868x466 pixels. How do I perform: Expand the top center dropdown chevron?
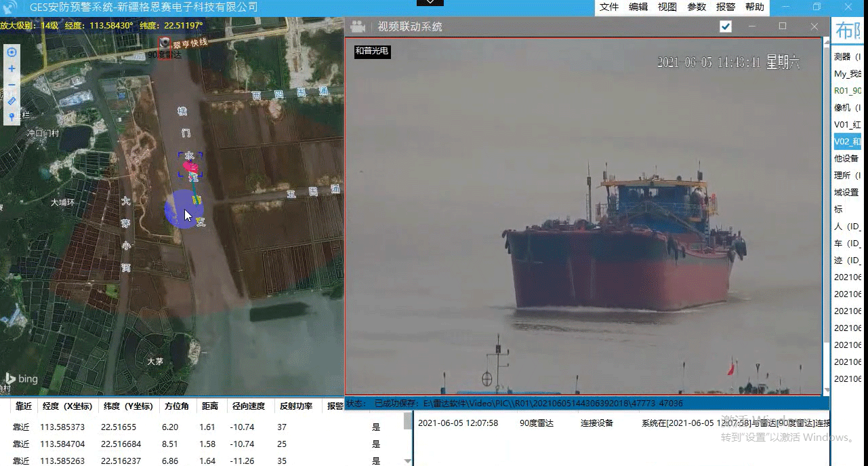click(430, 3)
